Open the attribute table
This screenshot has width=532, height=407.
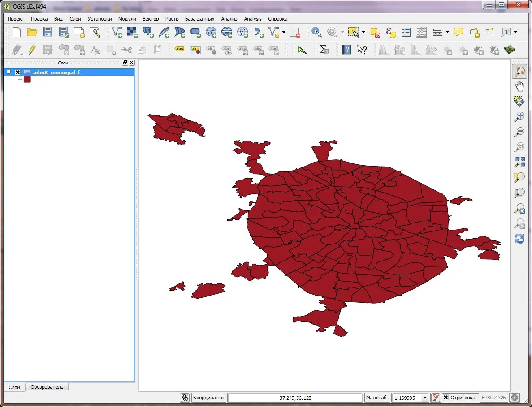(406, 32)
